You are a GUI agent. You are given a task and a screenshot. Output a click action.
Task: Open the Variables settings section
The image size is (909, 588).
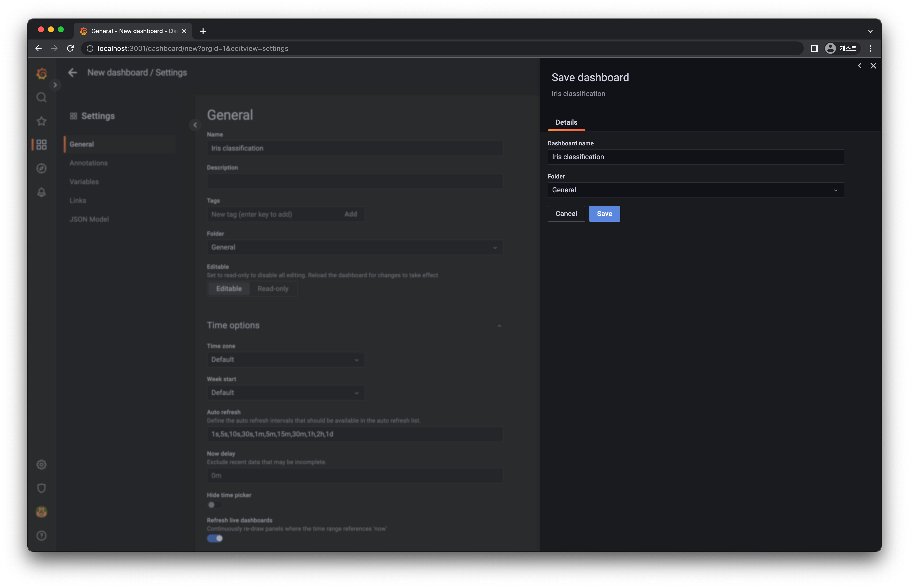pos(84,182)
